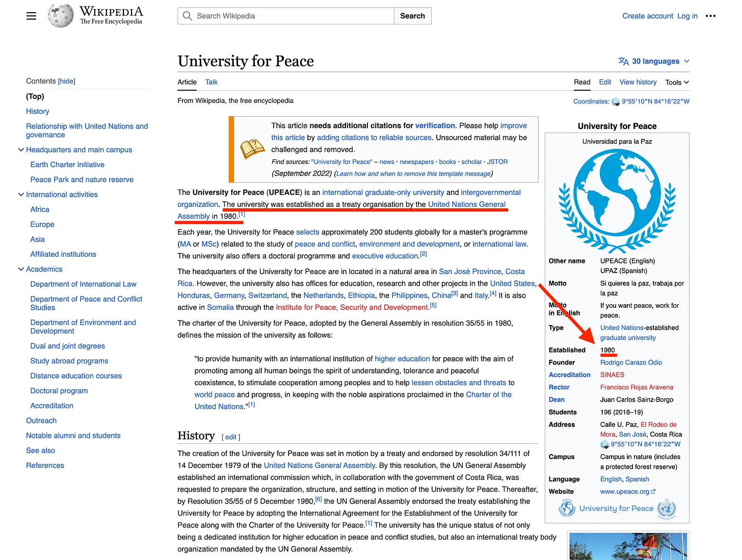742x560 pixels.
Task: Open the Tools dropdown menu
Action: click(x=677, y=82)
